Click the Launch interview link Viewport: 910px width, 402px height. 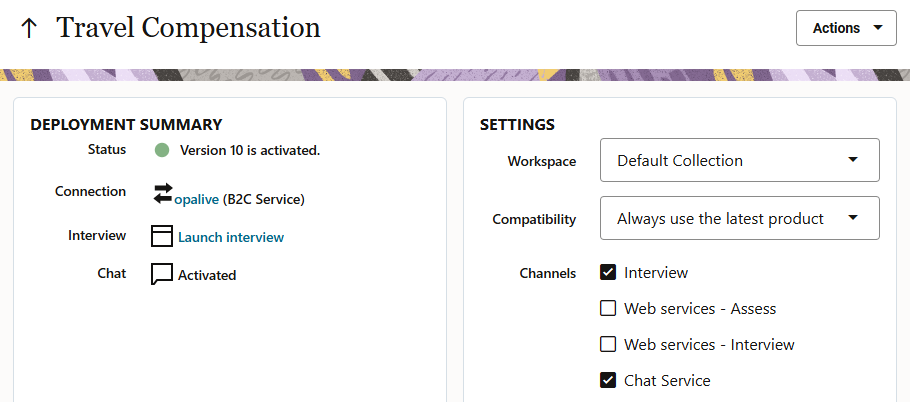click(231, 237)
